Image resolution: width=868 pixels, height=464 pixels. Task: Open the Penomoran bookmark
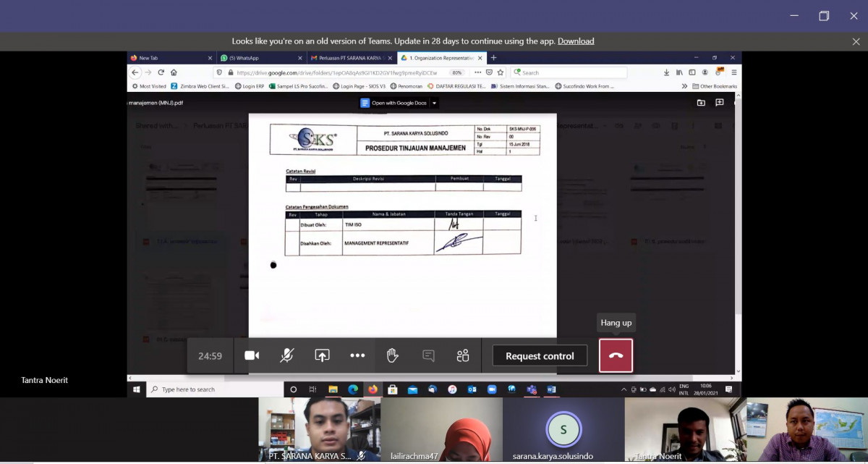pyautogui.click(x=406, y=86)
